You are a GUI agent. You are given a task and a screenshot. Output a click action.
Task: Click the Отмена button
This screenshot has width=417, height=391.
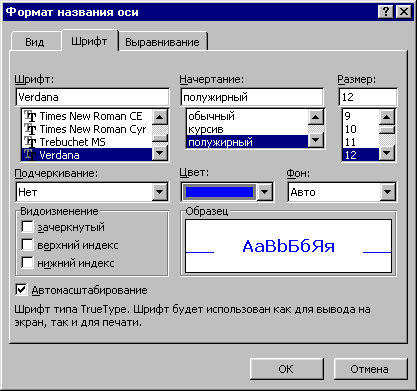click(x=371, y=369)
